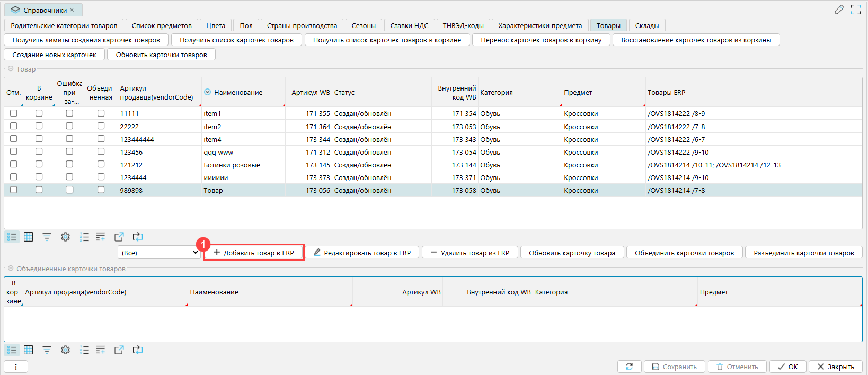Screen dimensions: 868x375
Task: Switch to the Склады tab
Action: (646, 25)
